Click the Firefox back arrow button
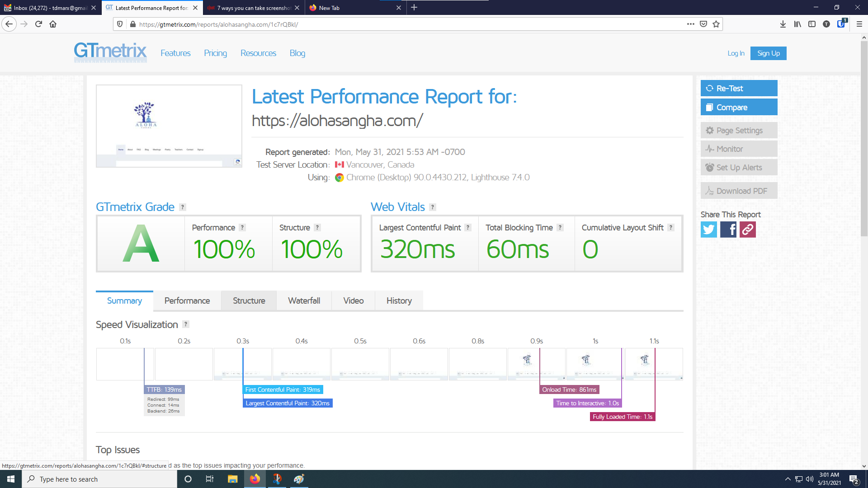This screenshot has height=488, width=868. coord(9,24)
